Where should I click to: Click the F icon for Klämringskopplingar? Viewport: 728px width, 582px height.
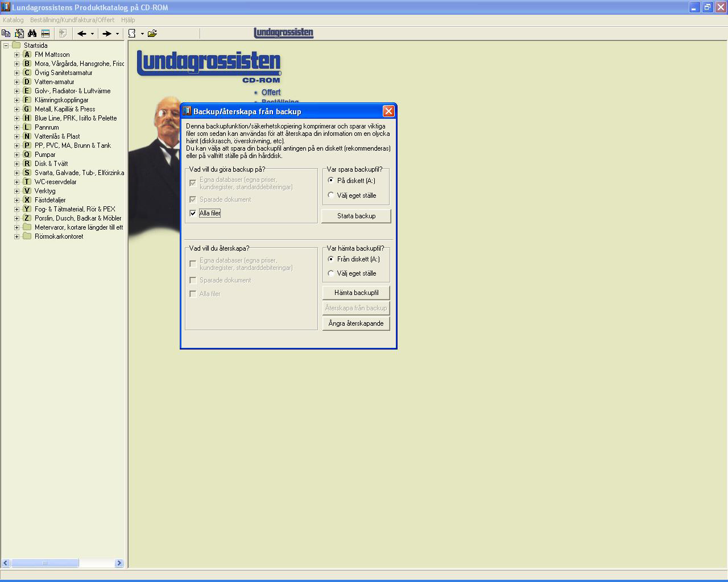pyautogui.click(x=27, y=100)
